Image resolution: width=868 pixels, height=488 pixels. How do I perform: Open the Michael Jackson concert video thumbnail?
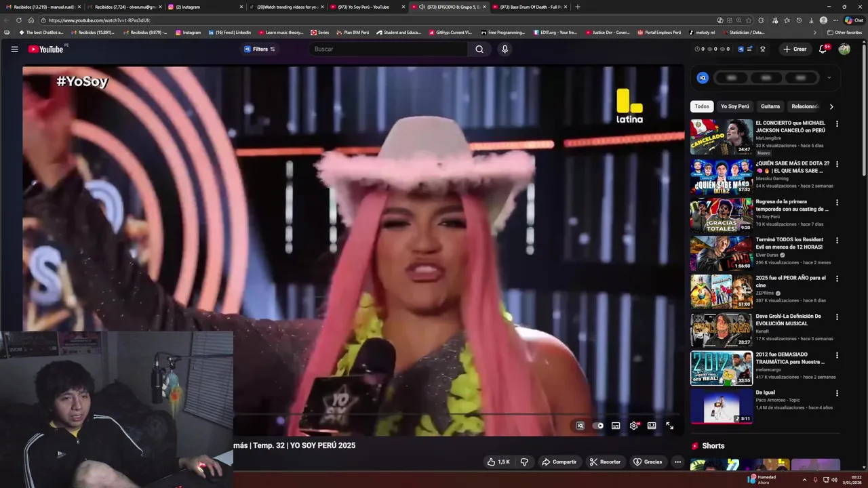click(722, 137)
